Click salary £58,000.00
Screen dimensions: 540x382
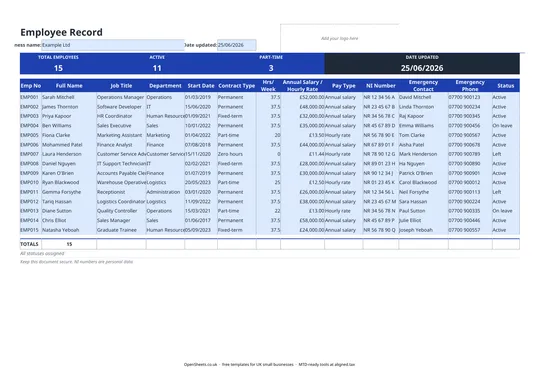[x=312, y=220]
